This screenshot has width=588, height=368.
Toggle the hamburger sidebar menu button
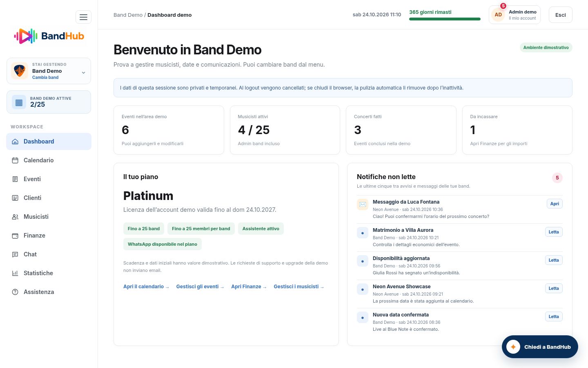click(83, 17)
